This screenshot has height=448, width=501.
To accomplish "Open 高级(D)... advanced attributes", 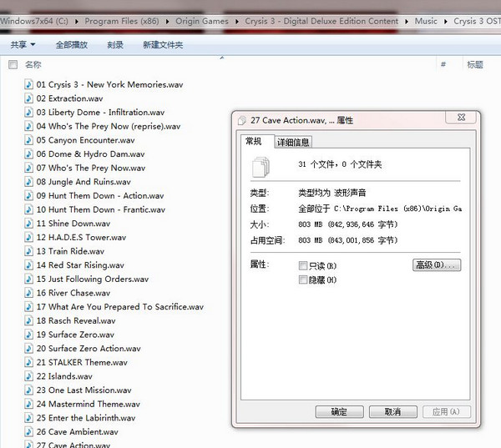I will [437, 265].
